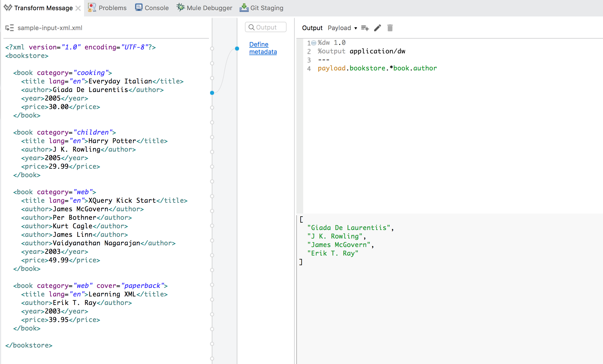
Task: Click the pencil edit target icon
Action: 377,28
